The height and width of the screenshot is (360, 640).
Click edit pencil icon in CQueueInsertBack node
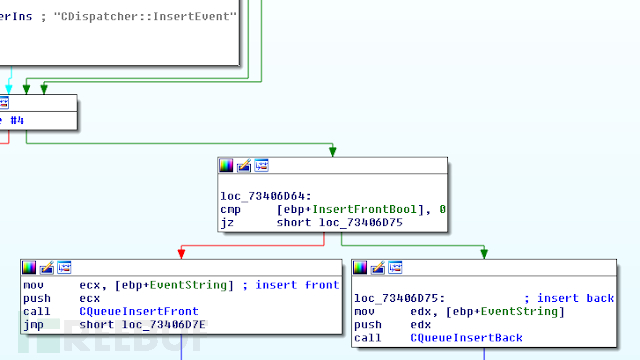378,268
